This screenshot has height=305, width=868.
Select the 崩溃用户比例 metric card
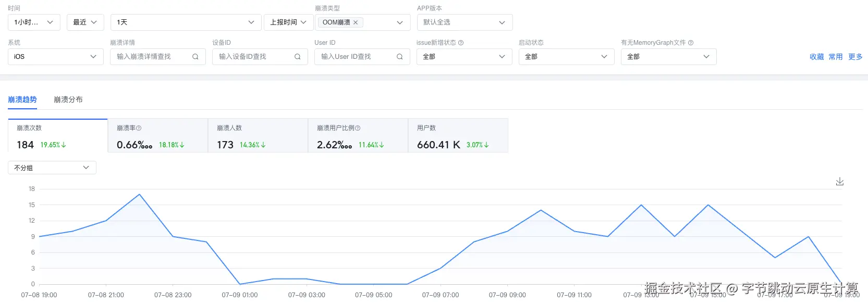coord(358,136)
